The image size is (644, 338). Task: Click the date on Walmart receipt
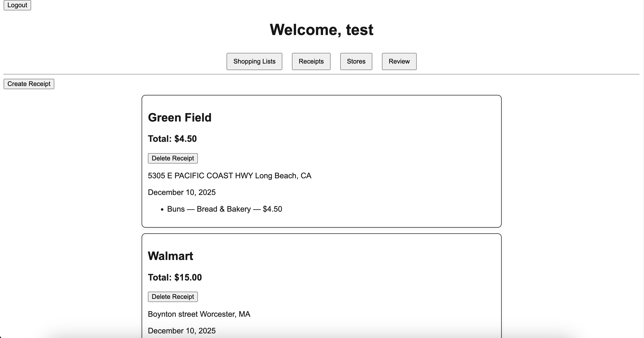click(181, 331)
